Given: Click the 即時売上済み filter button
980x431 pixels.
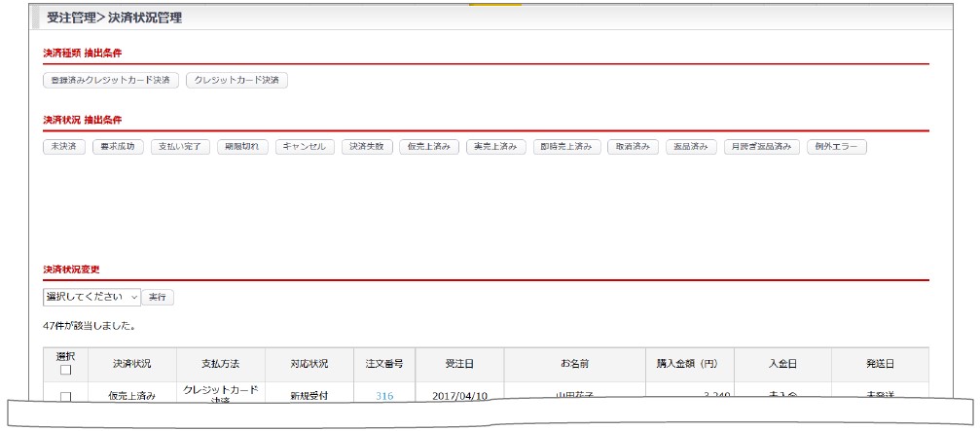Looking at the screenshot, I should [566, 147].
